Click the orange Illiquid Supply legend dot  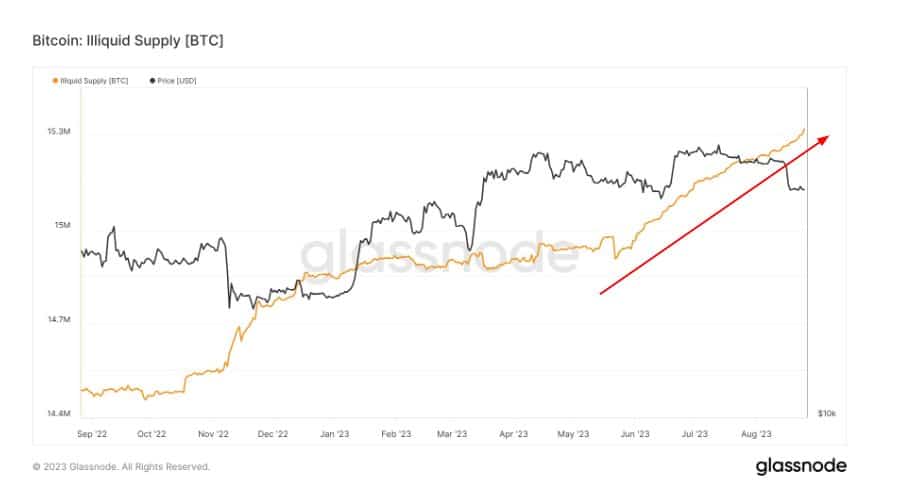(x=55, y=81)
